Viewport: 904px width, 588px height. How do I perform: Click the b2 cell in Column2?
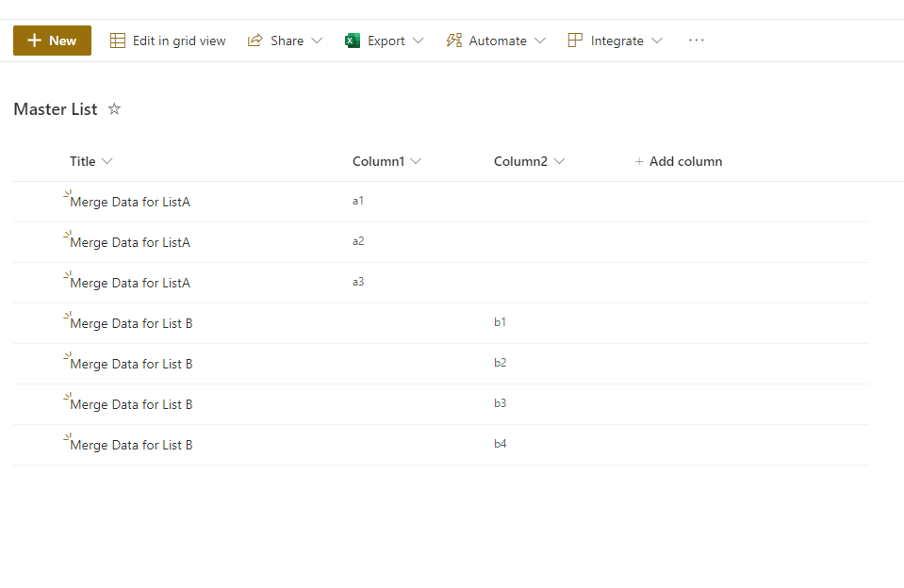coord(500,362)
